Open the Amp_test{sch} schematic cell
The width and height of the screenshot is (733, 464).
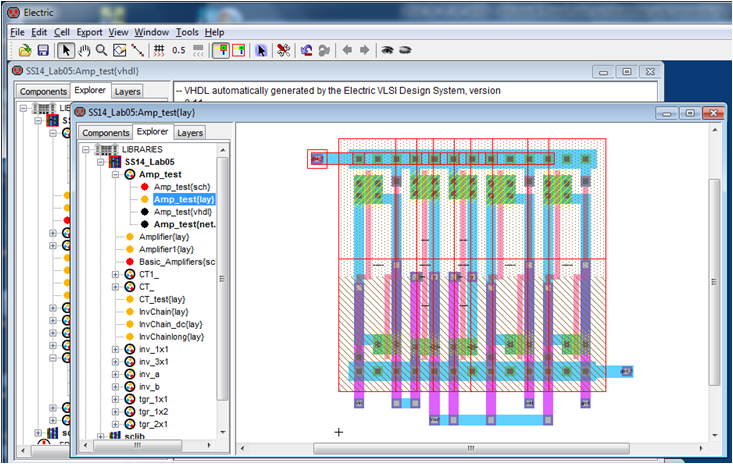coord(181,187)
